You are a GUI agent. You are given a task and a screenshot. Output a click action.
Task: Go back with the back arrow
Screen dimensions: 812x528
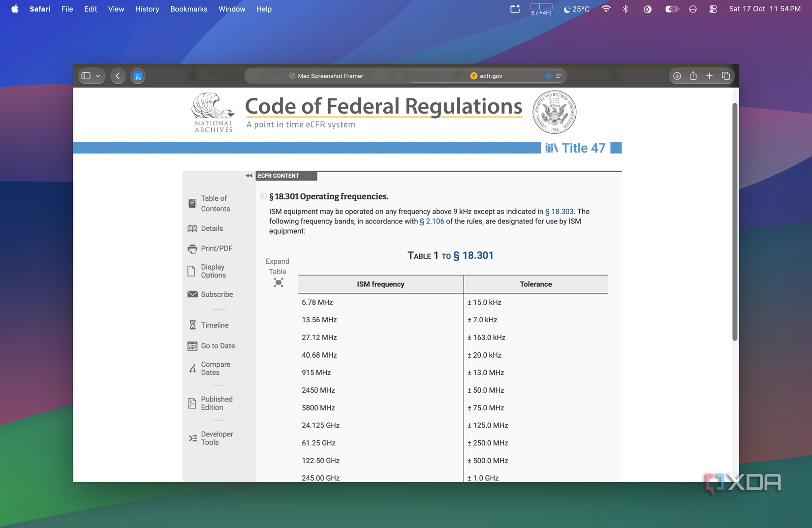[x=118, y=76]
